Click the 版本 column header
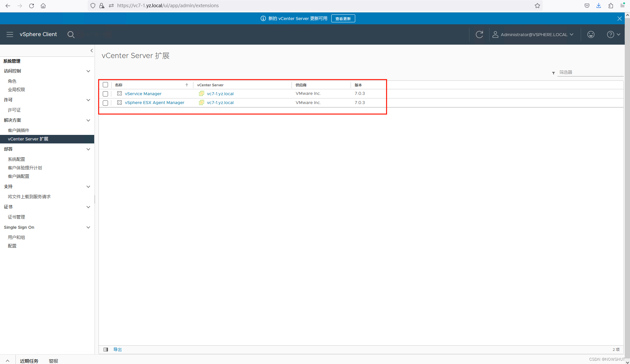Image resolution: width=630 pixels, height=364 pixels. [x=358, y=85]
